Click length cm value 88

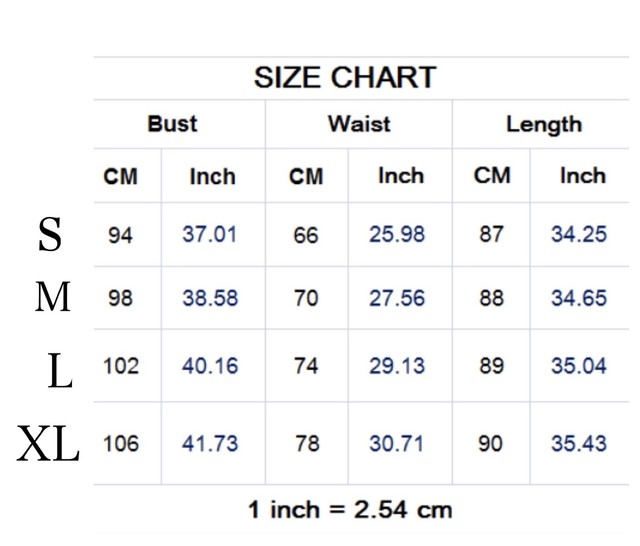[491, 298]
